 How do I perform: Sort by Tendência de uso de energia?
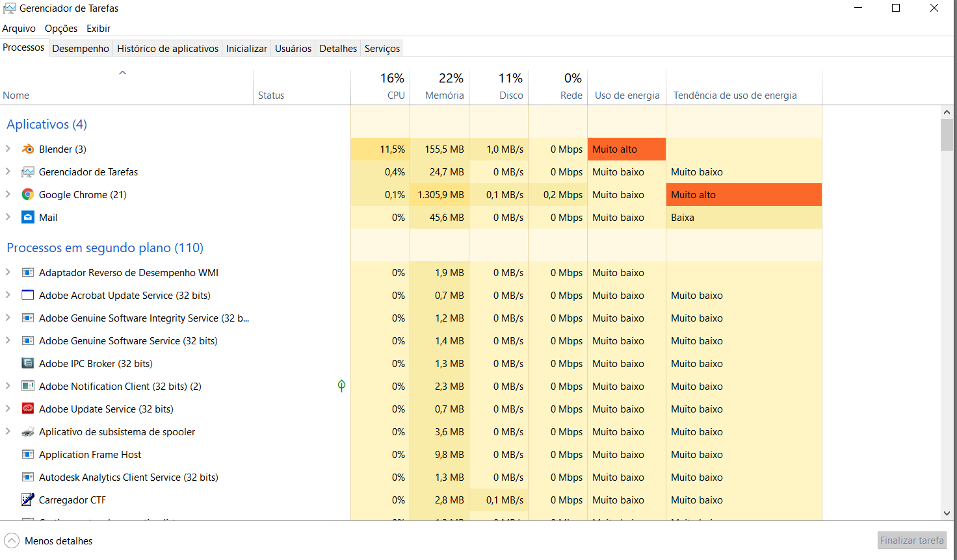[x=744, y=87]
